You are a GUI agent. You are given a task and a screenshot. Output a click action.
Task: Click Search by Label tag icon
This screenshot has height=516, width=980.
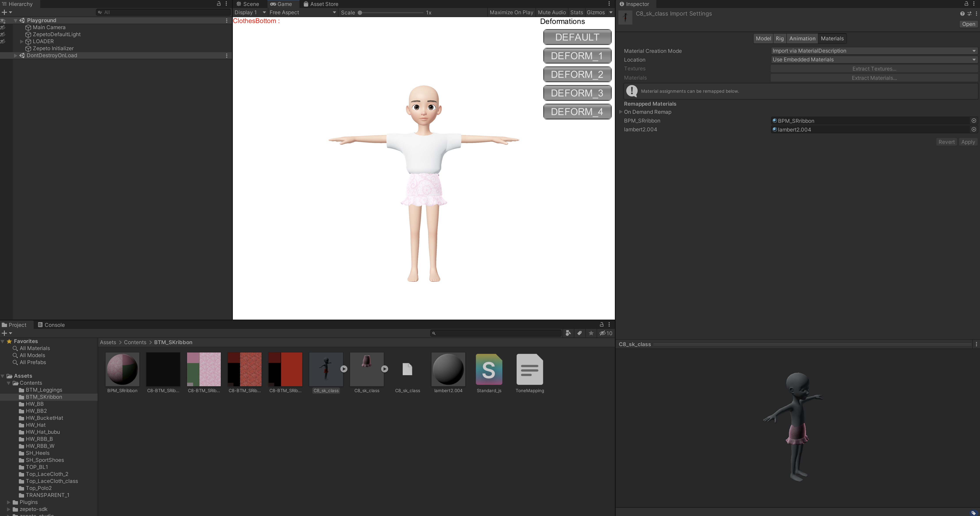pos(579,333)
